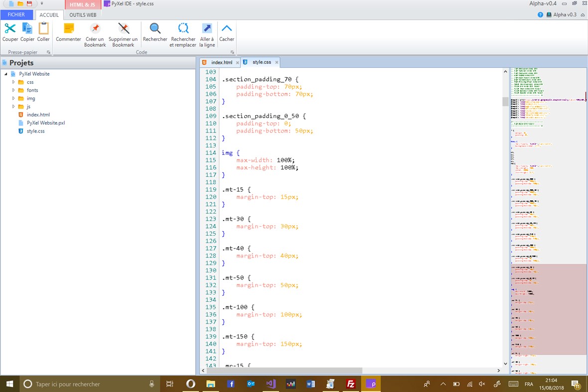
Task: Click the Coller (paste) icon
Action: coord(43,32)
